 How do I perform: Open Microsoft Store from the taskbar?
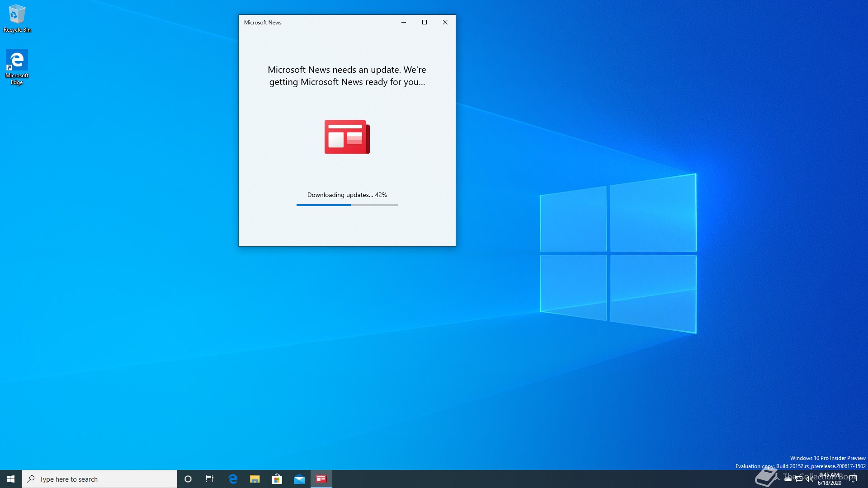[277, 479]
